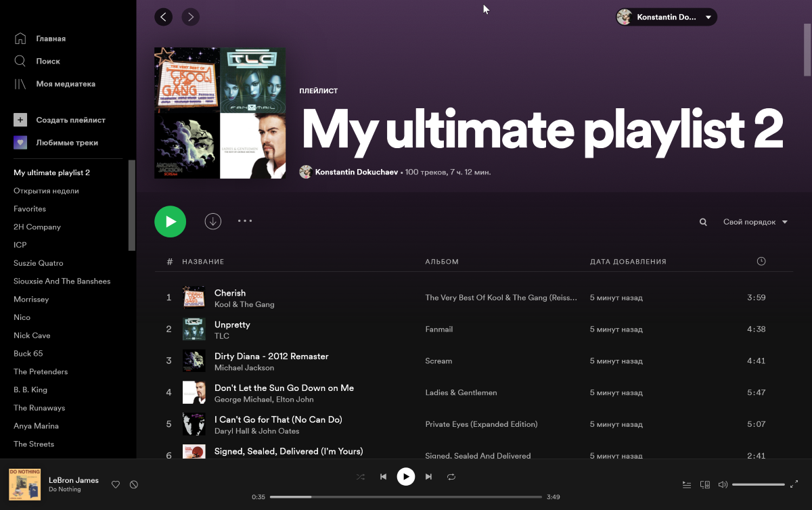Adjust the volume slider
Screen dimensions: 812x510
pyautogui.click(x=759, y=484)
